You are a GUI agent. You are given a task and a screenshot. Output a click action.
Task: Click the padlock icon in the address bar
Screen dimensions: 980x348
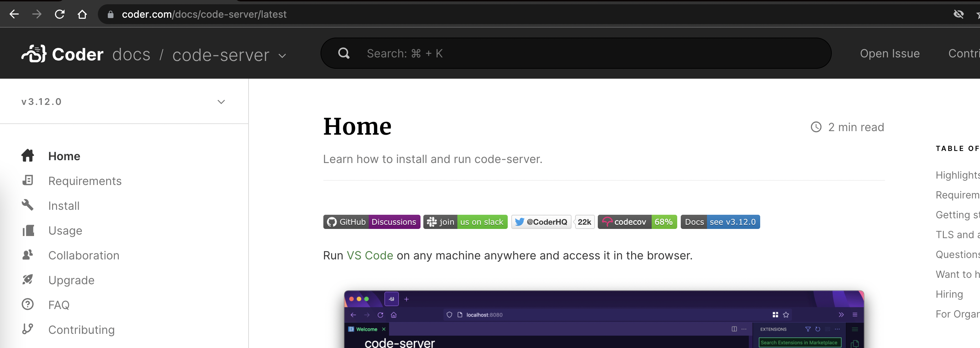110,15
